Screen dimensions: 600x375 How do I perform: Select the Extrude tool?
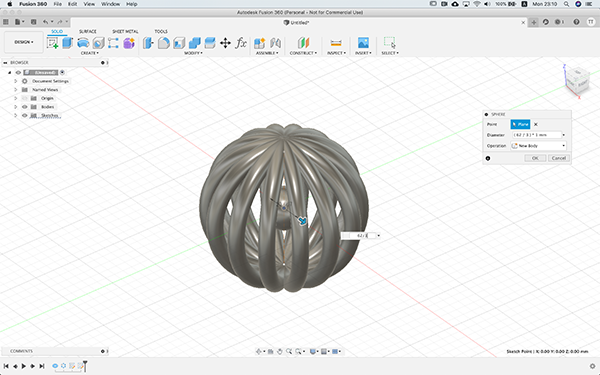tap(67, 43)
